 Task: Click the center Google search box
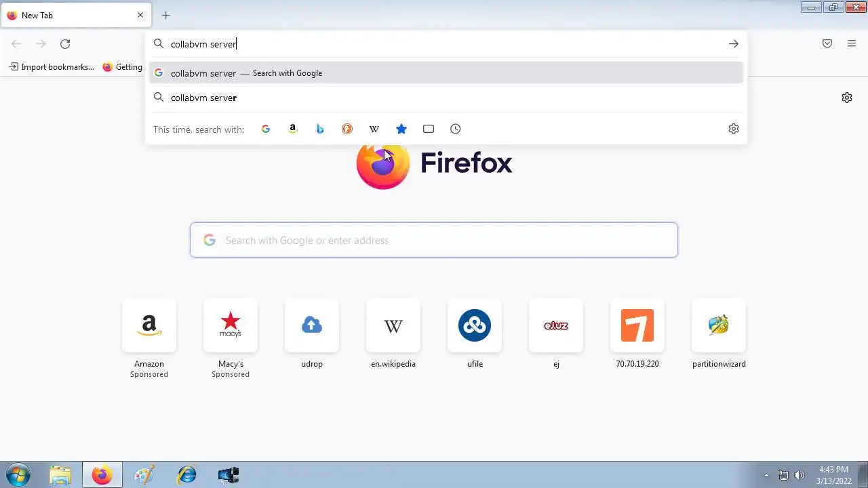434,240
